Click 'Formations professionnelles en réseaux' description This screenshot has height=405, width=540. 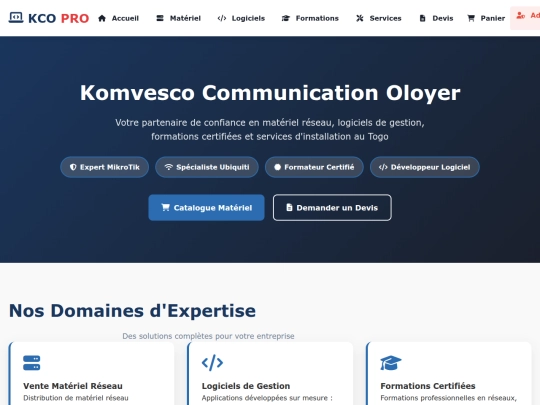pos(448,398)
